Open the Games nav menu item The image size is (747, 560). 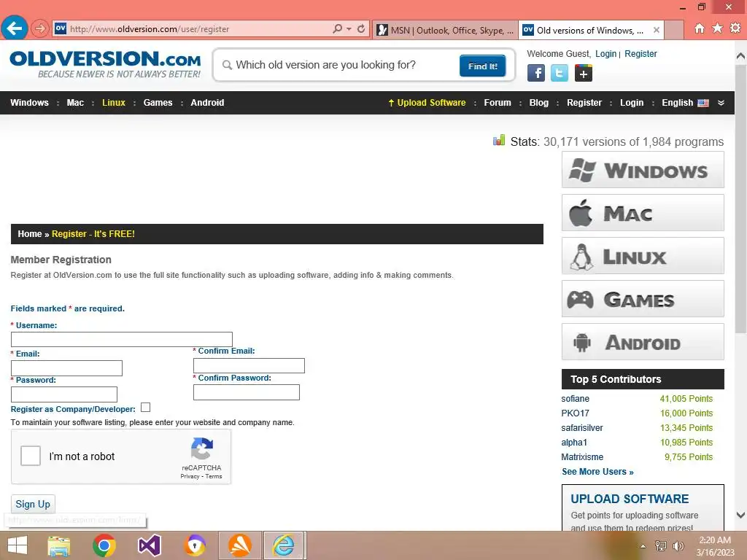point(158,102)
